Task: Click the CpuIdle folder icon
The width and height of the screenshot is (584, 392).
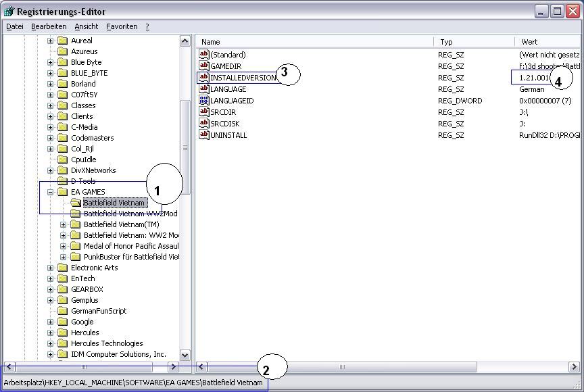Action: coord(63,160)
